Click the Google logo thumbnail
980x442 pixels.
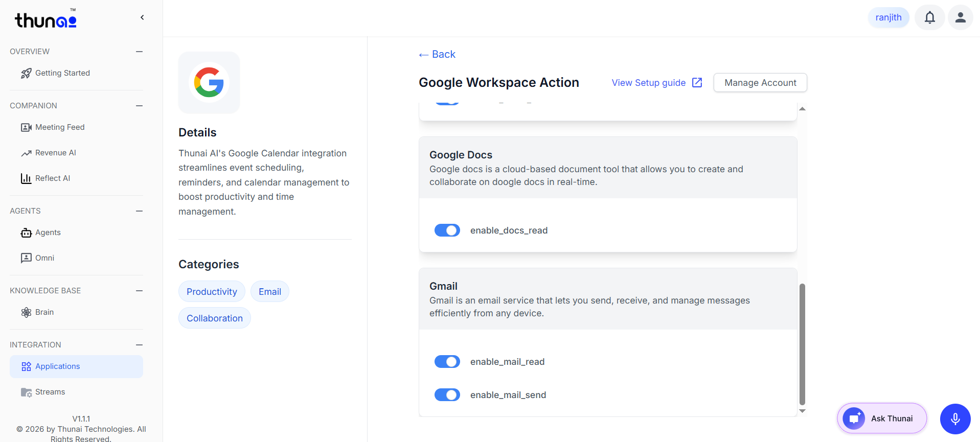209,82
